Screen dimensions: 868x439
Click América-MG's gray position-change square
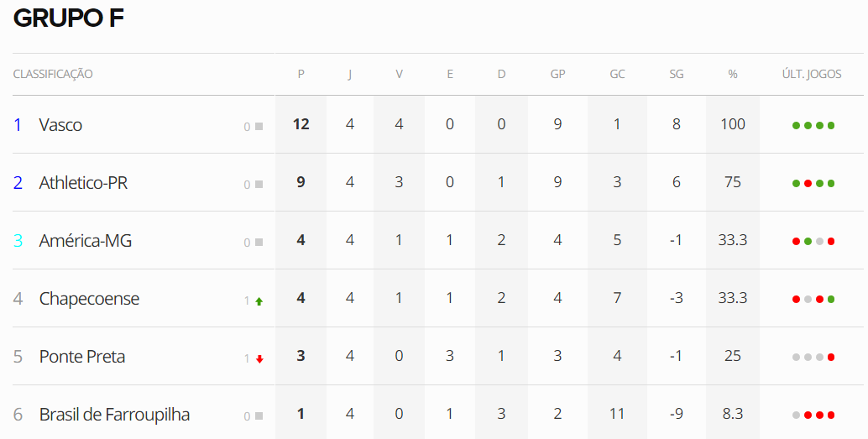(x=259, y=243)
